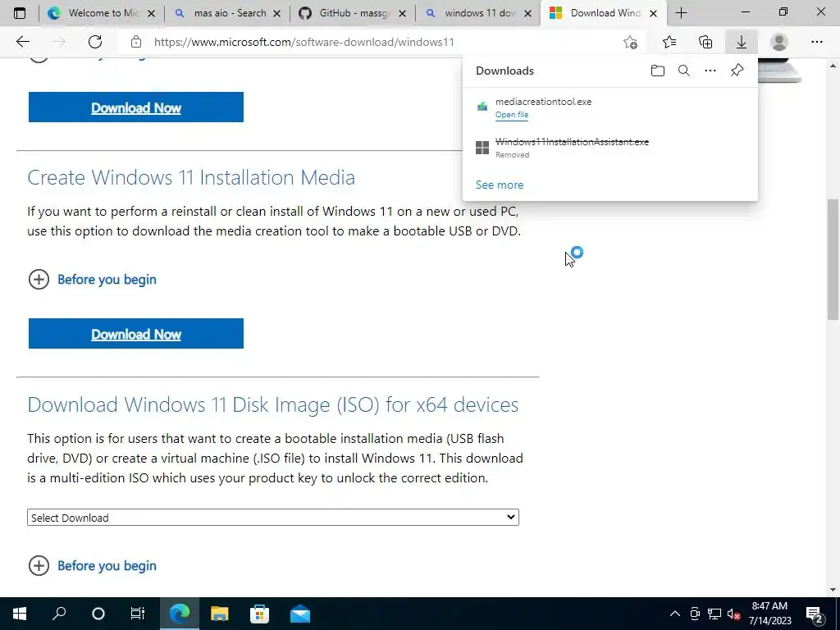Image resolution: width=840 pixels, height=630 pixels.
Task: Search downloads with magnifier icon
Action: point(684,71)
